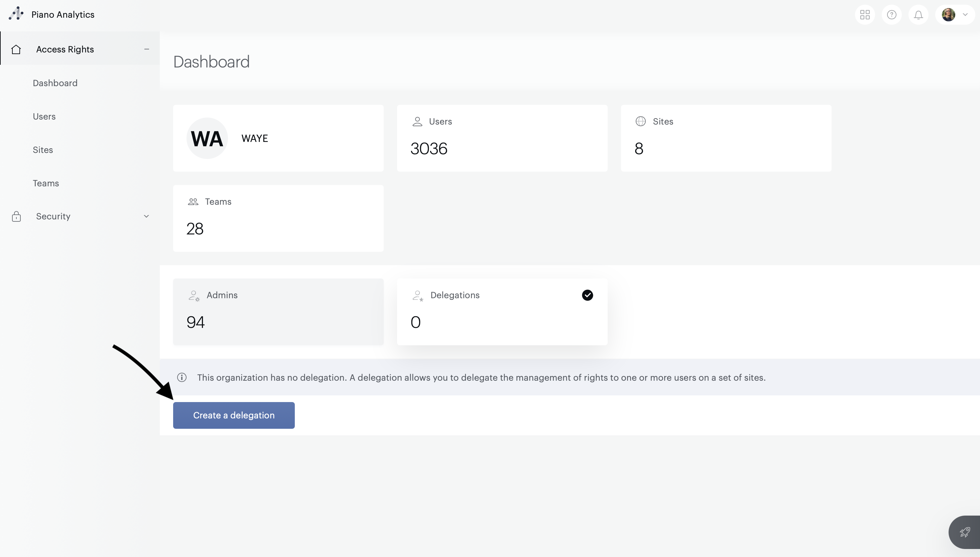Open the user avatar dropdown
The width and height of the screenshot is (980, 557).
955,15
